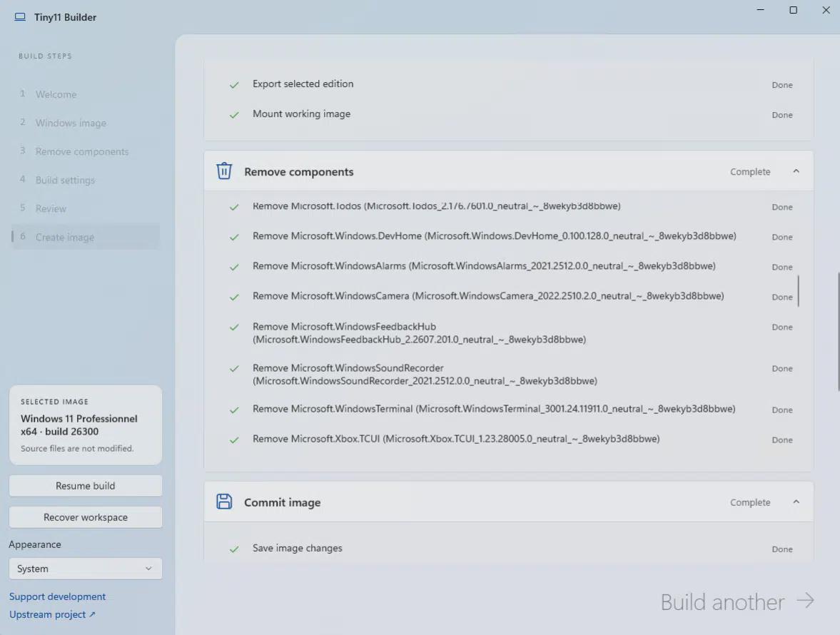Click the trash can icon beside Remove components

pos(224,171)
